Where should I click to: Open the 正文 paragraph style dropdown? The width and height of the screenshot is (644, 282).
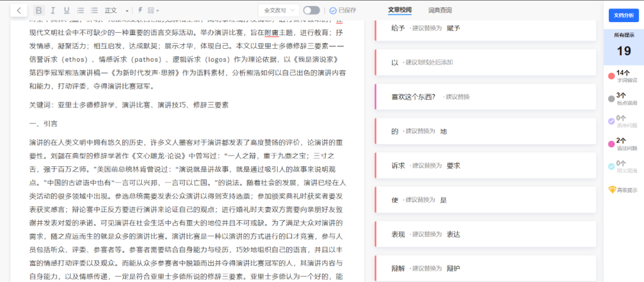[x=117, y=10]
